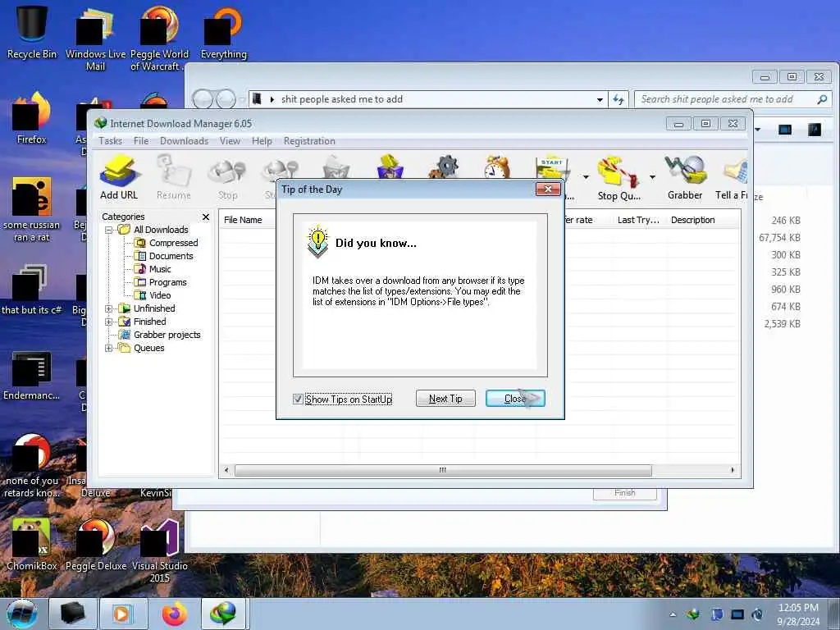
Task: Open the Windows Live Mail desktop icon
Action: pos(95,39)
